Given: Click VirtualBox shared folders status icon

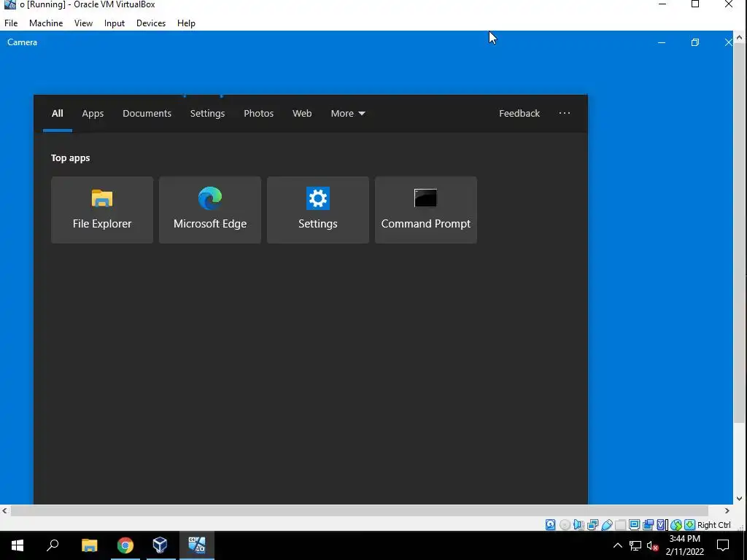Looking at the screenshot, I should click(620, 525).
